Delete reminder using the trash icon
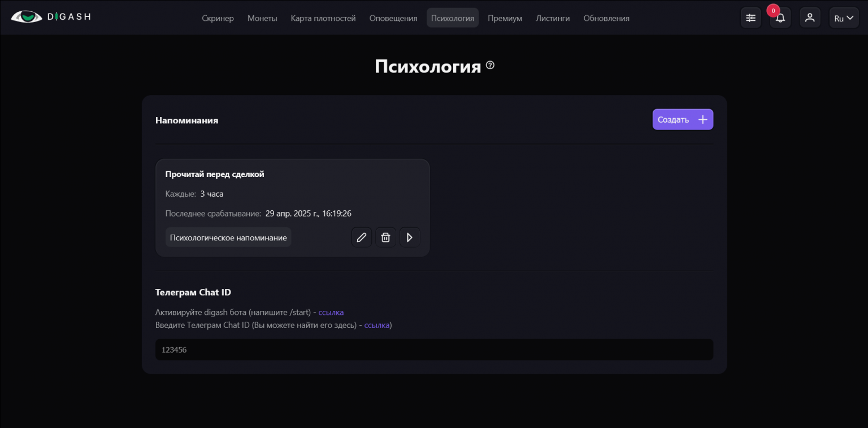 (386, 237)
